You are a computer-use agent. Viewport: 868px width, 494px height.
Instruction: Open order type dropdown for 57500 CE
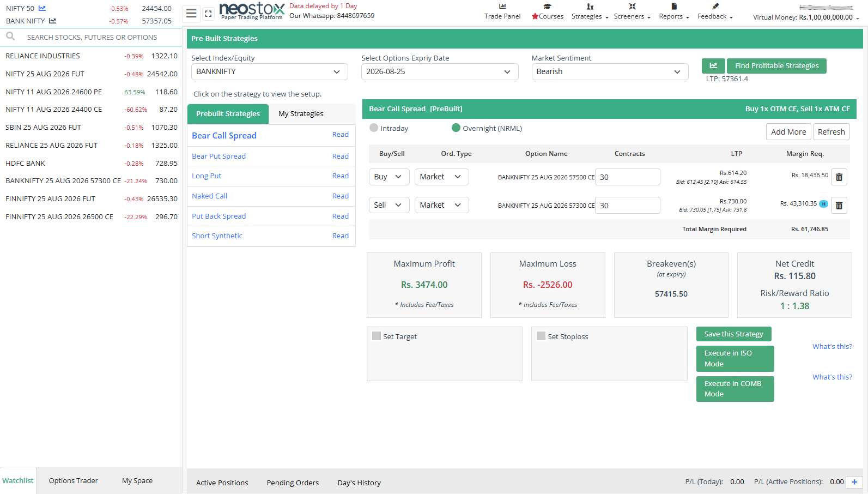pyautogui.click(x=442, y=177)
